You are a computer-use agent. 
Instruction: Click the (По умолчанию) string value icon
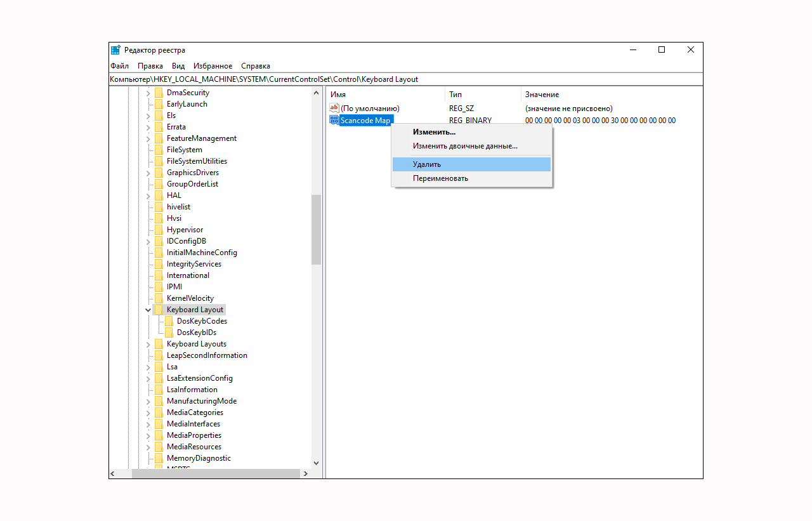click(334, 108)
